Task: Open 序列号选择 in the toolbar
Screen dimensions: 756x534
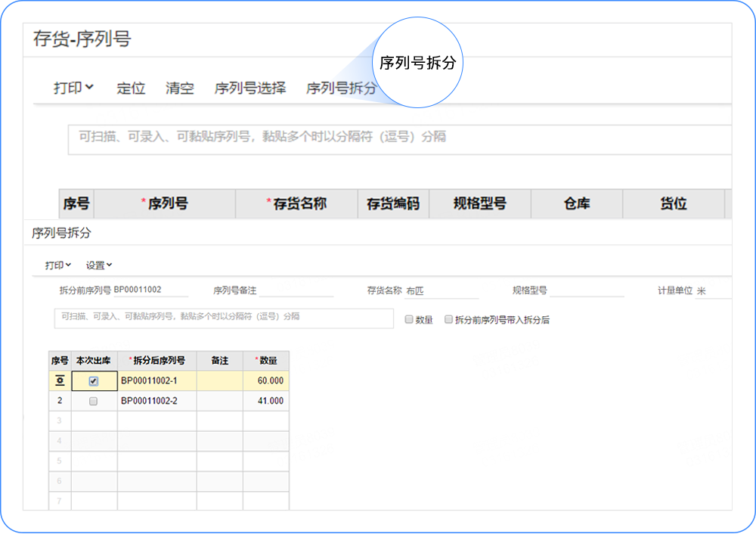Action: [250, 88]
